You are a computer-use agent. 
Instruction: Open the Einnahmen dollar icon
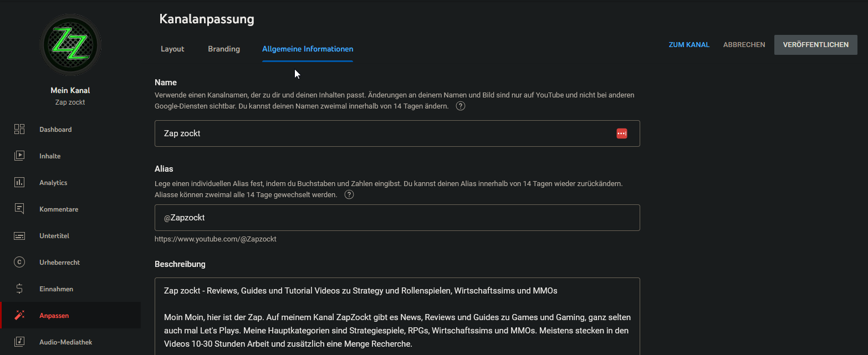(x=19, y=289)
